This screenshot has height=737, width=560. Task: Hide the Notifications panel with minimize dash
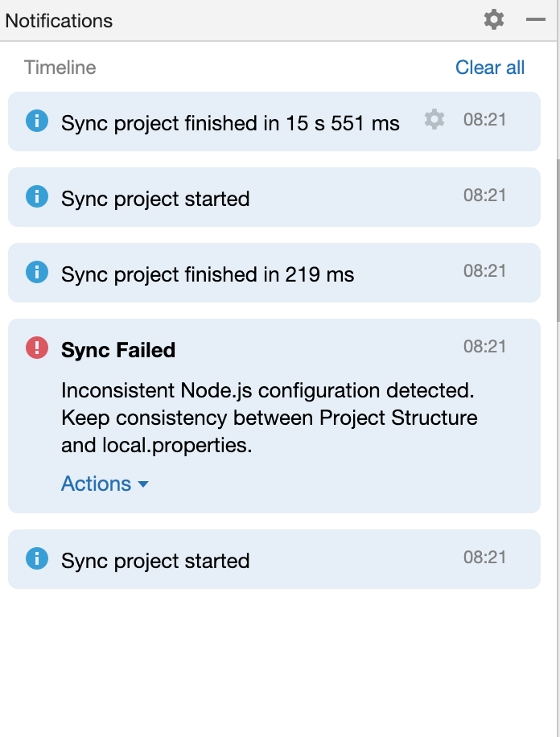[536, 19]
